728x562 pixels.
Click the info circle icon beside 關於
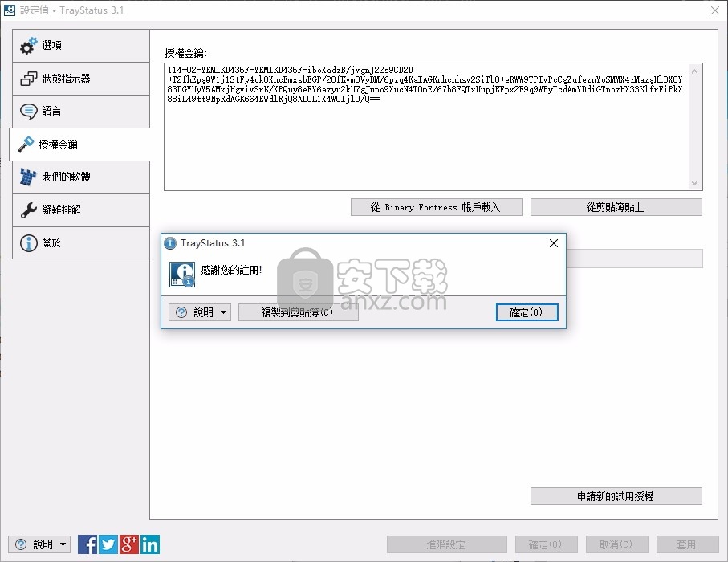point(28,242)
